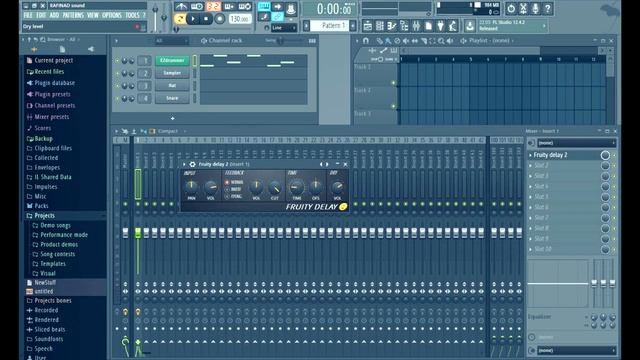Toggle the 3-2 countdown icon
This screenshot has height=360, width=640.
click(x=213, y=7)
